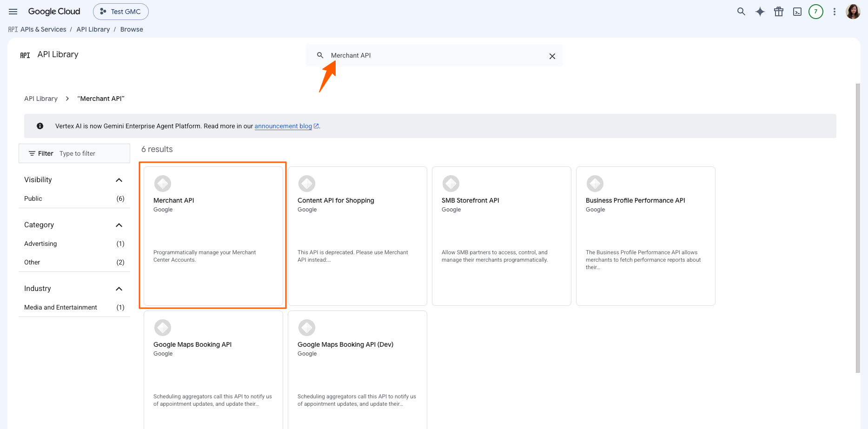Screen dimensions: 868x429
Task: Click the page vertical scrollbar
Action: (x=858, y=228)
